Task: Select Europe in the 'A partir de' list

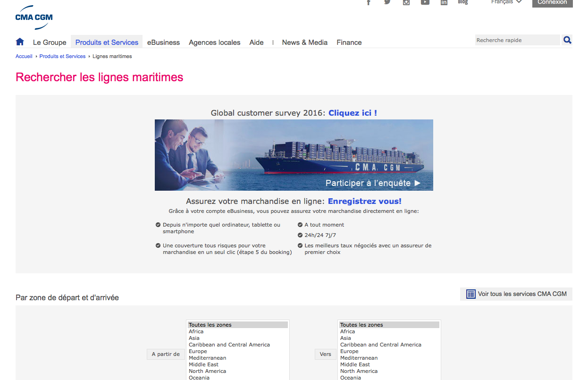Action: (238, 351)
